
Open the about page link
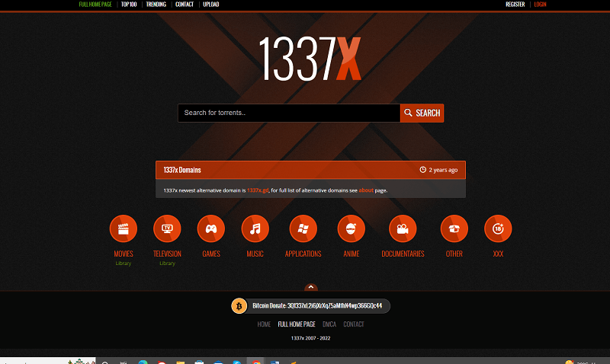[366, 190]
